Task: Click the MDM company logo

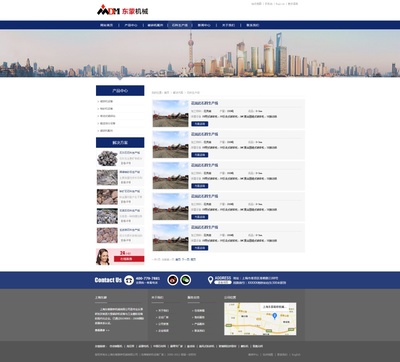Action: 122,11
